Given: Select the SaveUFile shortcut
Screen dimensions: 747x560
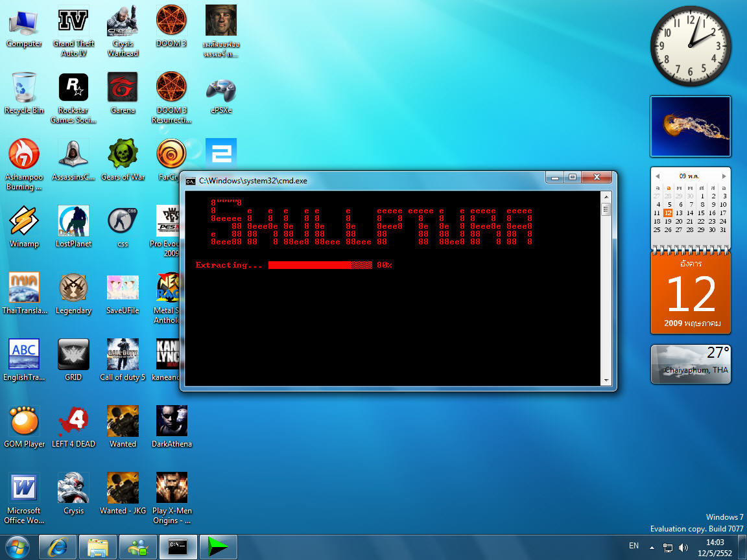Looking at the screenshot, I should tap(123, 294).
